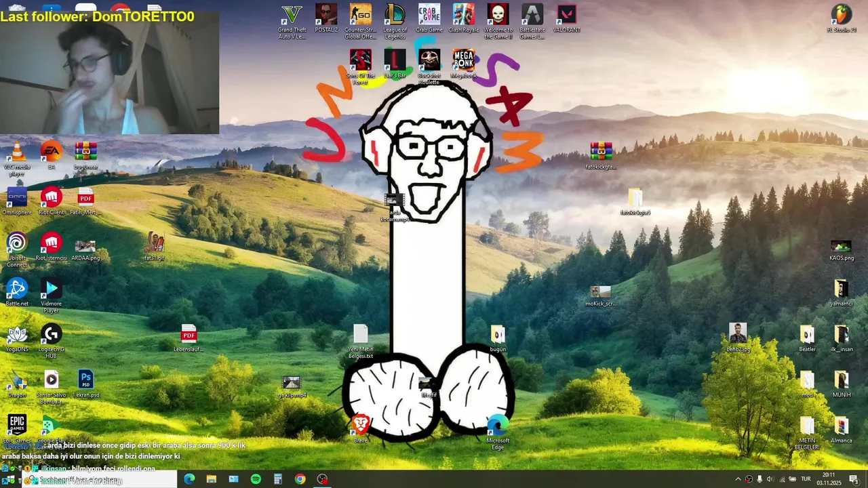The image size is (868, 488).
Task: Open the 1.ekran.psd Photoshop file
Action: (x=85, y=384)
